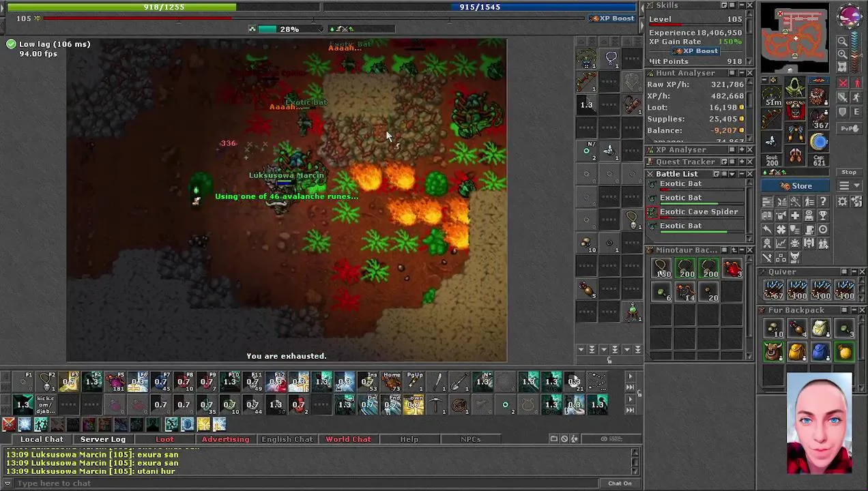Zoom in the minimap

843,54
